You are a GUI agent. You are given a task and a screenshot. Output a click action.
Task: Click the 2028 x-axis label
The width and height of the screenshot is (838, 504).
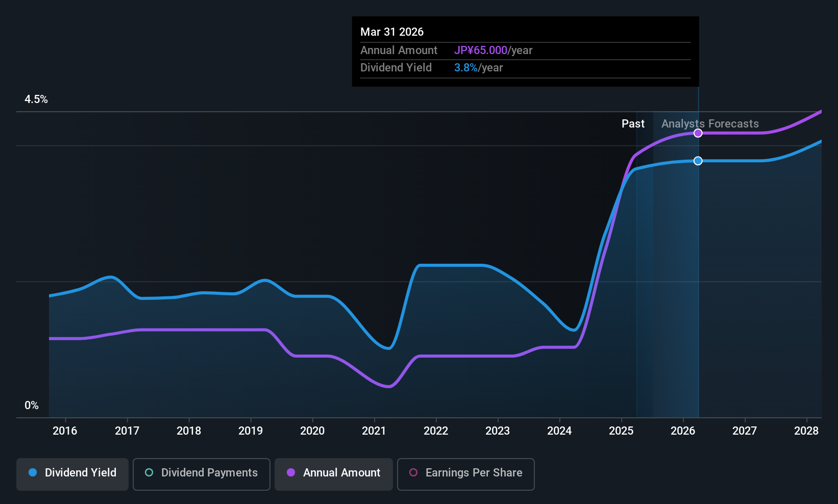[x=806, y=431]
